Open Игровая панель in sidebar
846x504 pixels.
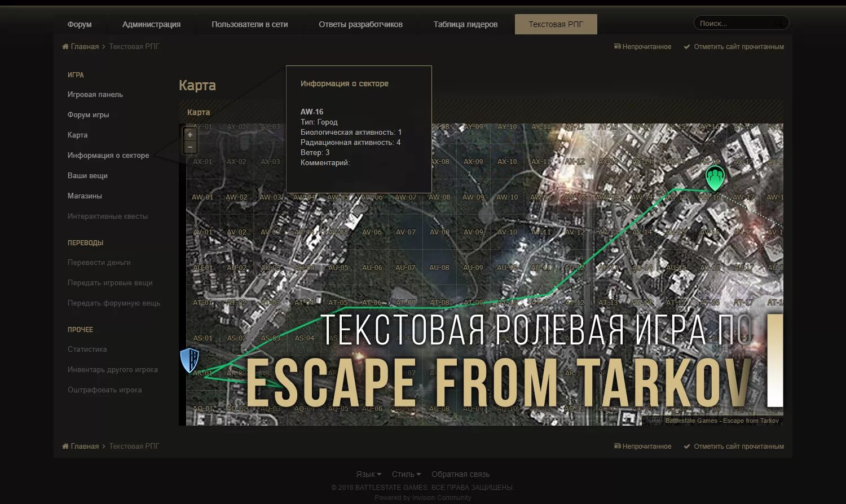click(95, 95)
